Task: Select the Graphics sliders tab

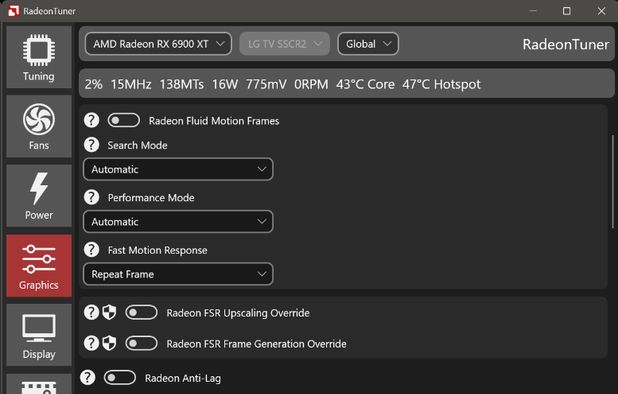Action: coord(39,266)
